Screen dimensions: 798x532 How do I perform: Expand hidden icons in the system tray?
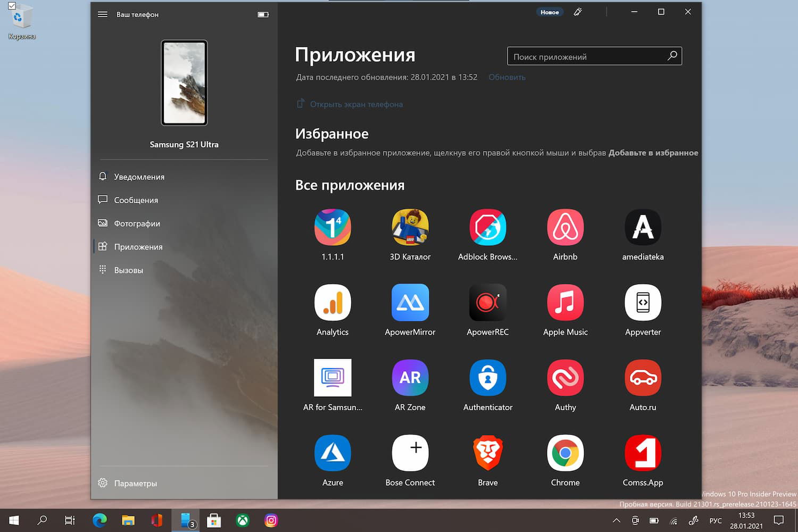[616, 520]
